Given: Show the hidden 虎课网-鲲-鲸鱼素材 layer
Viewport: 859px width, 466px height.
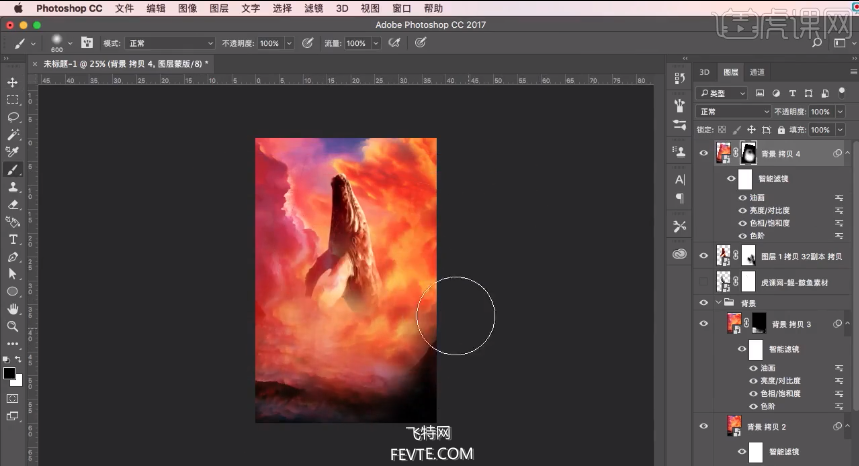Looking at the screenshot, I should (x=704, y=282).
